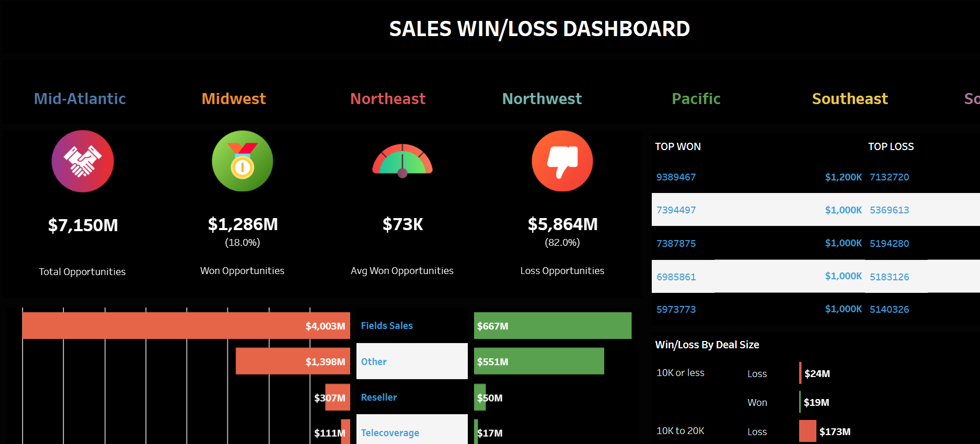The width and height of the screenshot is (980, 444).
Task: Click the gauge Avg Won Opportunities icon
Action: [x=402, y=160]
